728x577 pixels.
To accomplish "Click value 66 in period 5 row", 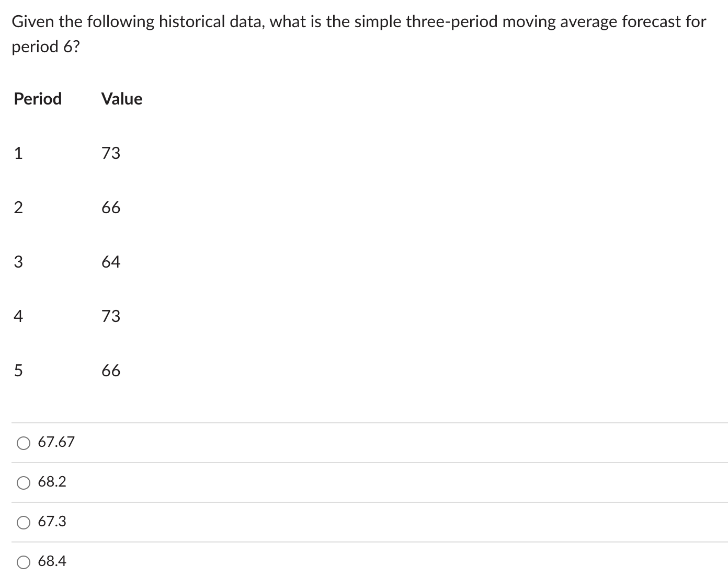I will pos(111,371).
